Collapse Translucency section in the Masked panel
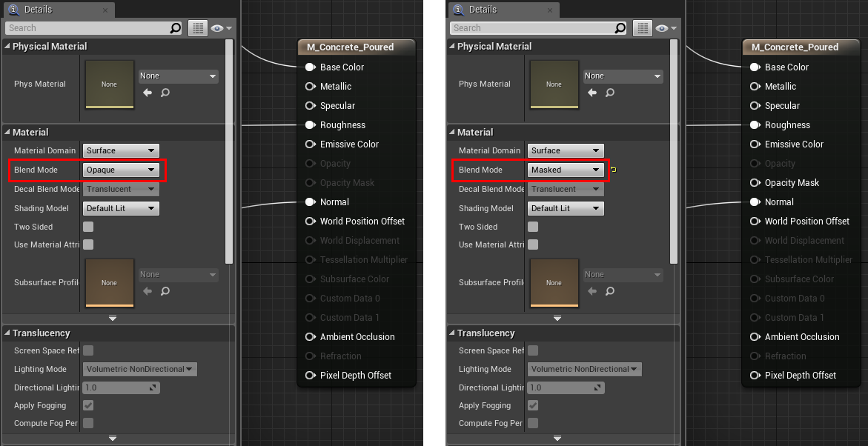This screenshot has height=446, width=868. [x=451, y=333]
